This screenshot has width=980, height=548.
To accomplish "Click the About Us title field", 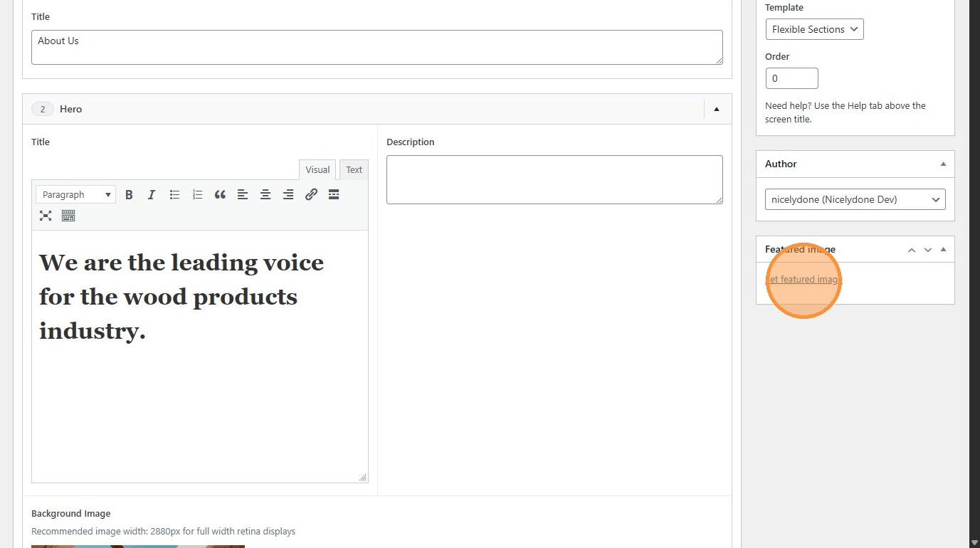I will coord(377,47).
